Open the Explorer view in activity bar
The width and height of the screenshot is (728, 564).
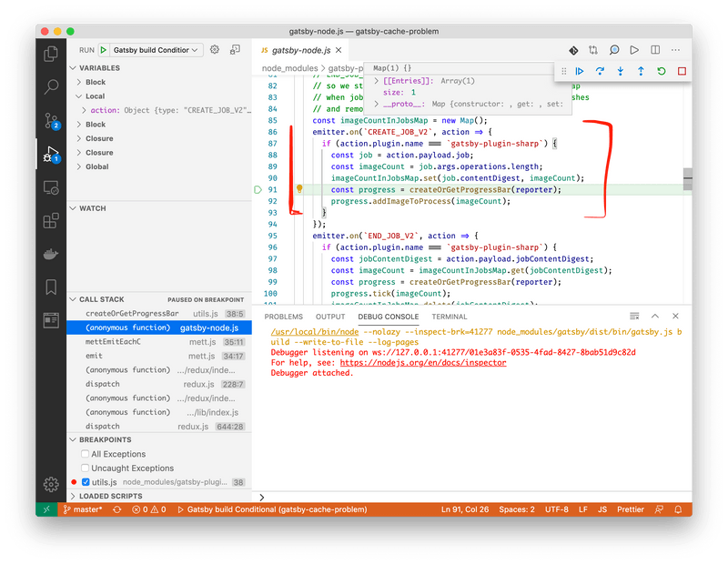51,54
